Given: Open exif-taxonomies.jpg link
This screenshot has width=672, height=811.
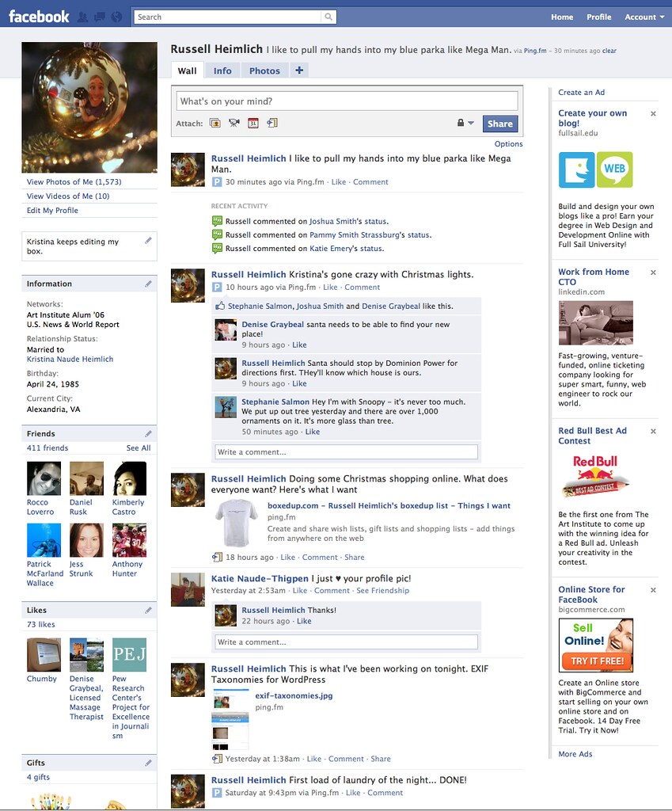Looking at the screenshot, I should point(294,695).
